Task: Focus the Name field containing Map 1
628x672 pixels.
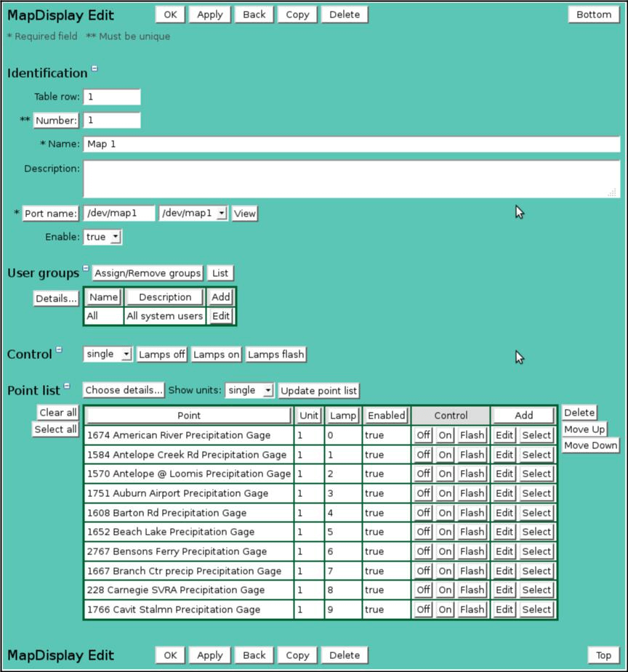Action: point(352,144)
